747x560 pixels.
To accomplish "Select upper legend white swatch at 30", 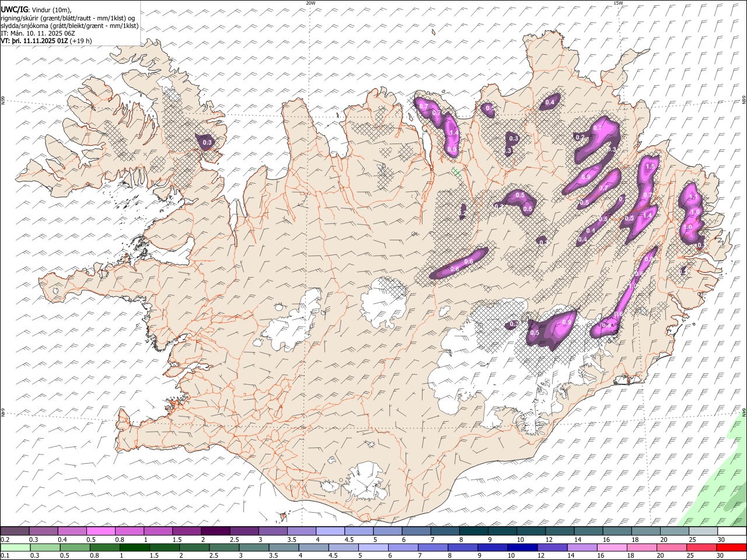I will click(732, 531).
